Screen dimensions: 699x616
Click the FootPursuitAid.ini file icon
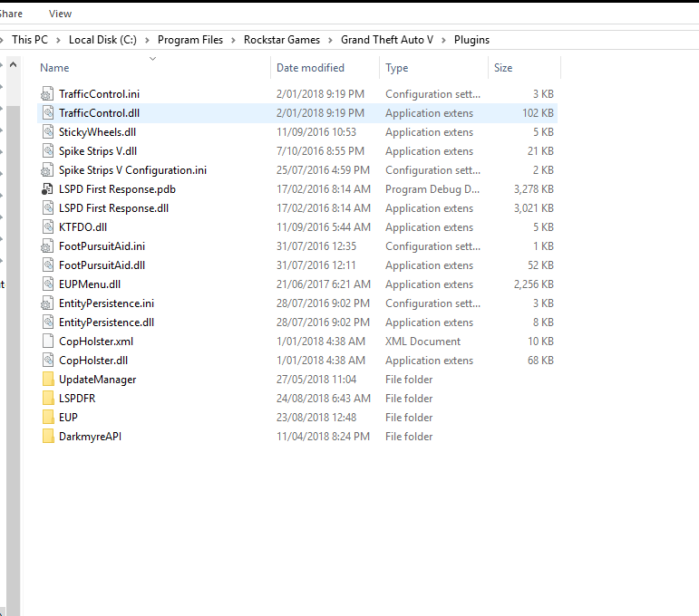pos(48,246)
